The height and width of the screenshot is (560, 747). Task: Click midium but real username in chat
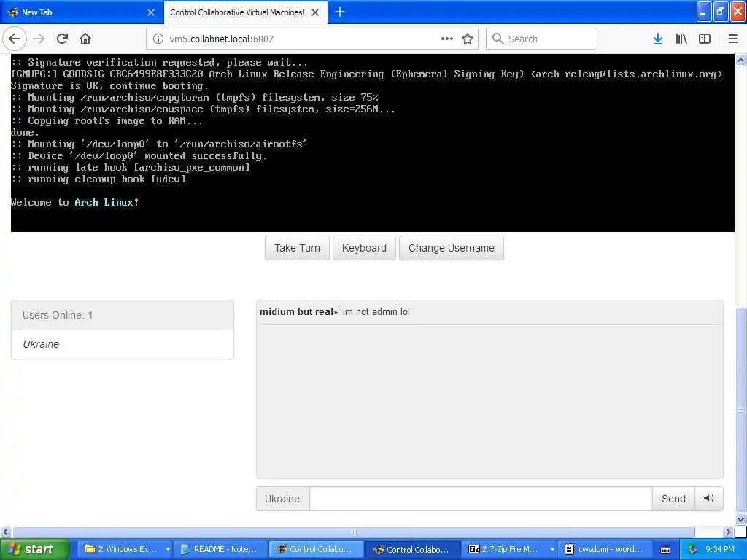pyautogui.click(x=296, y=312)
